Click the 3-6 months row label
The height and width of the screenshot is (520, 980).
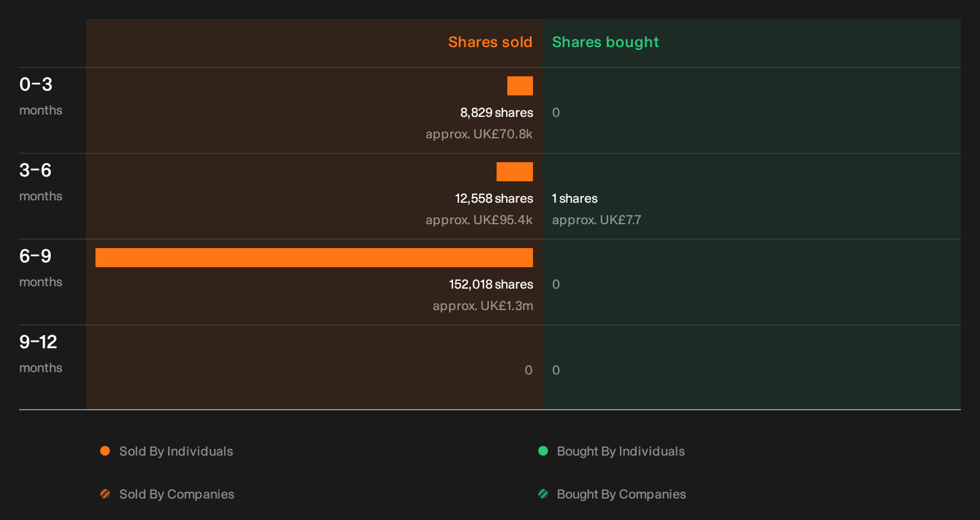pos(41,182)
